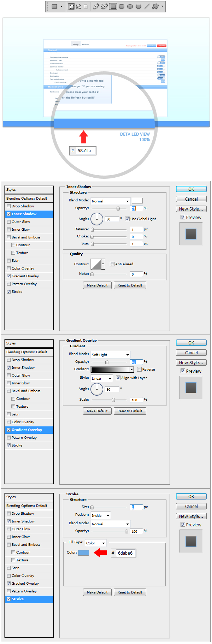The height and width of the screenshot is (644, 212).
Task: Enable the Reverse gradient checkbox
Action: [139, 370]
